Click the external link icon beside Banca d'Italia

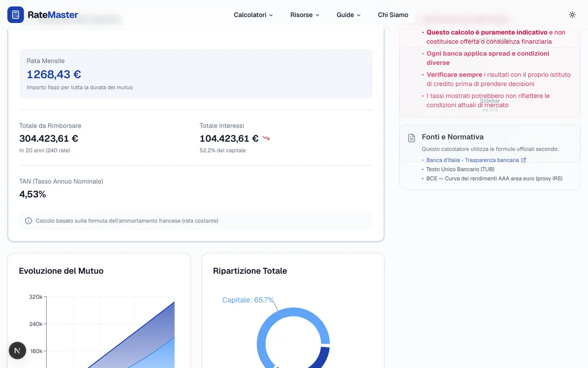tap(524, 160)
